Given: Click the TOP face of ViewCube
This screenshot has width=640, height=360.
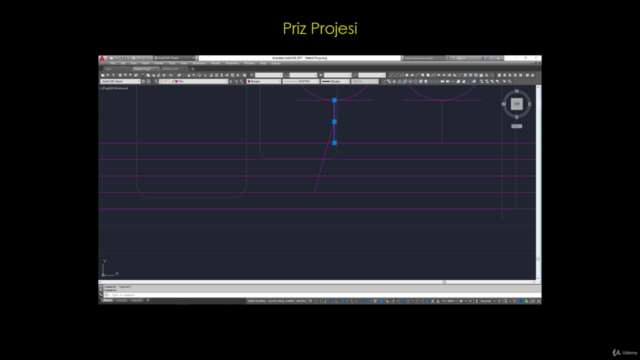Looking at the screenshot, I should click(517, 104).
